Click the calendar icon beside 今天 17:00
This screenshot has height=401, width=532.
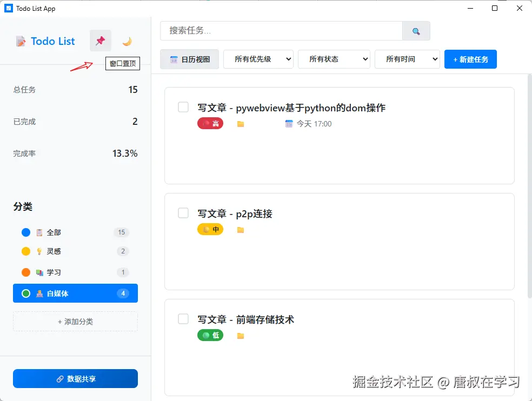[x=289, y=124]
